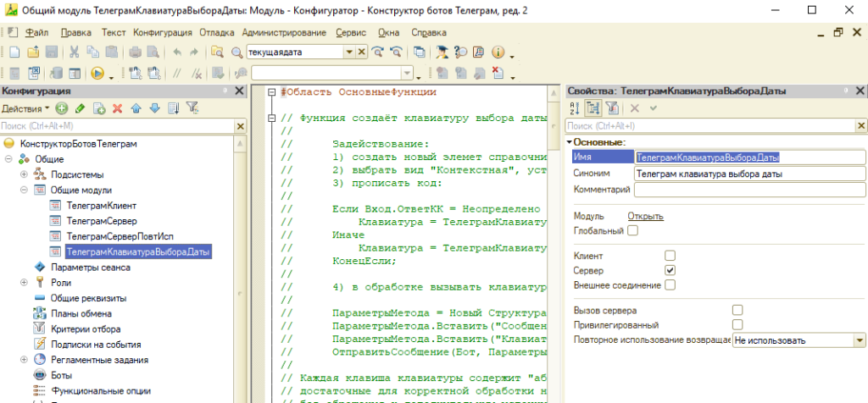
Task: Toggle the Внешнее соединение checkbox
Action: pos(670,285)
